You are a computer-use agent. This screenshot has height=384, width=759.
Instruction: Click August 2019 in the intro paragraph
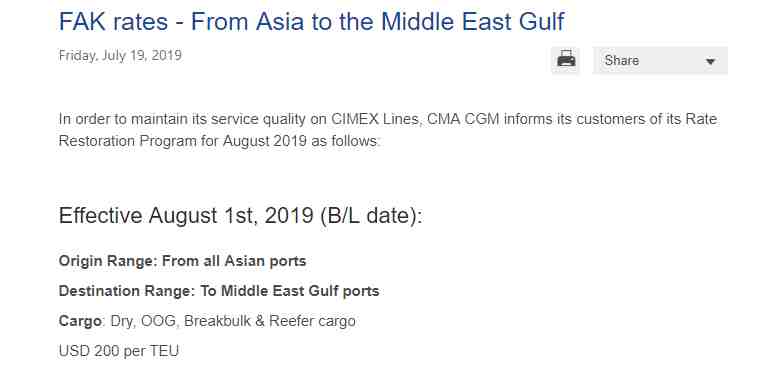click(264, 141)
